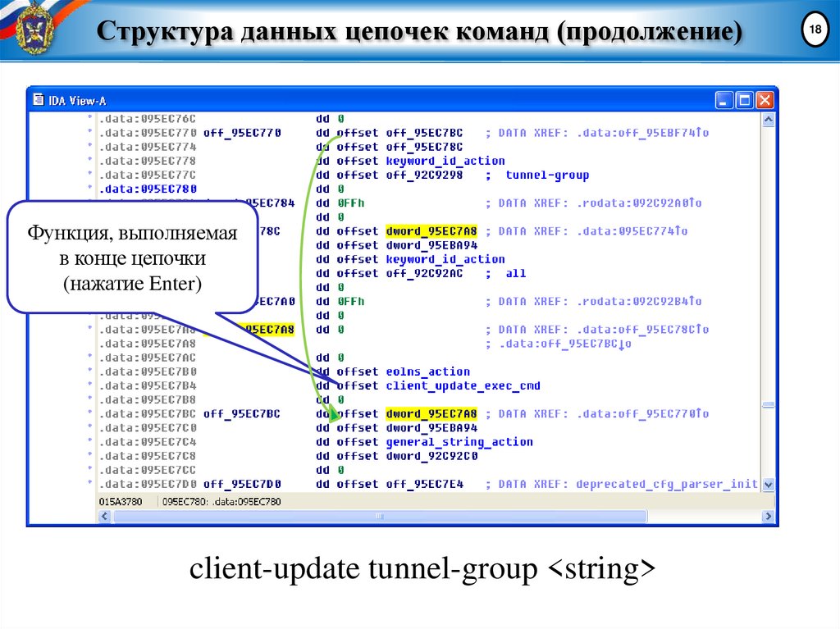Select the address .data:095EC7B4
The height and width of the screenshot is (629, 840).
pyautogui.click(x=148, y=385)
